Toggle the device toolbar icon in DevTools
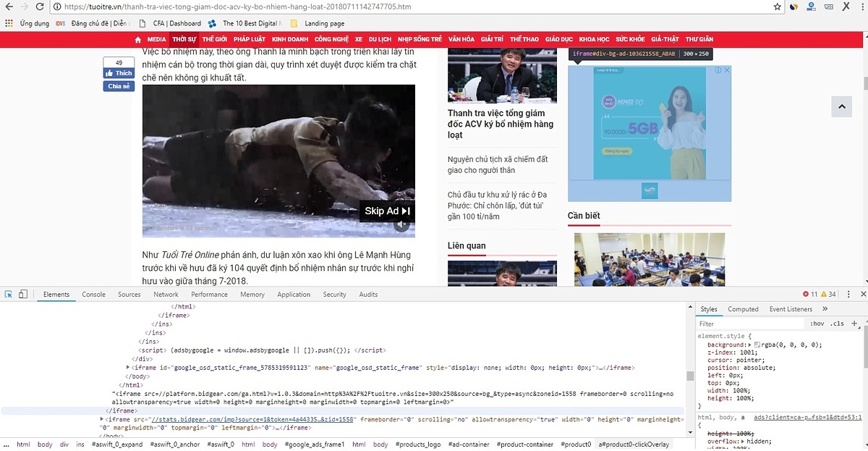Image resolution: width=868 pixels, height=451 pixels. click(23, 295)
